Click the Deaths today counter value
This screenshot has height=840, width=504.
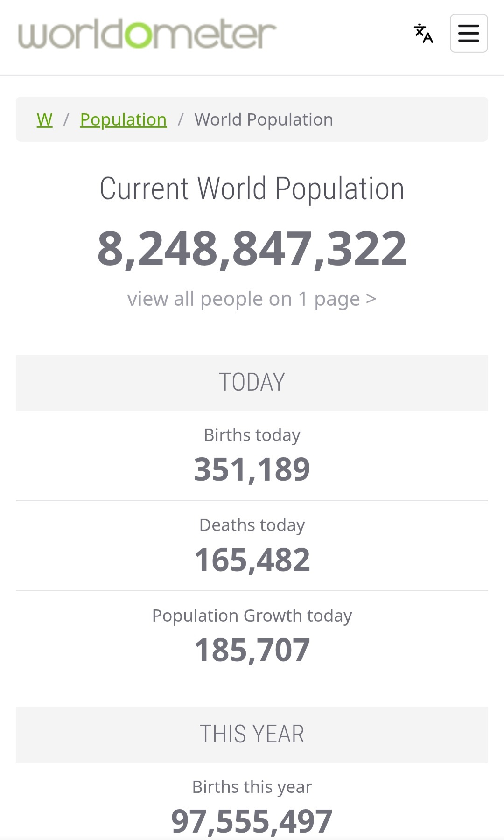pyautogui.click(x=252, y=560)
